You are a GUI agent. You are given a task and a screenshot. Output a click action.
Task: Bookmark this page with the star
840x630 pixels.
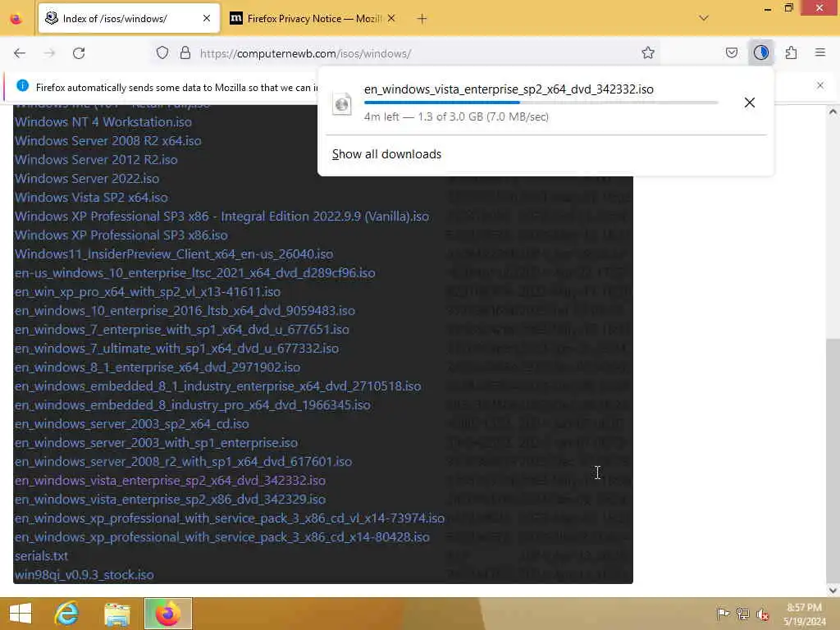(648, 53)
